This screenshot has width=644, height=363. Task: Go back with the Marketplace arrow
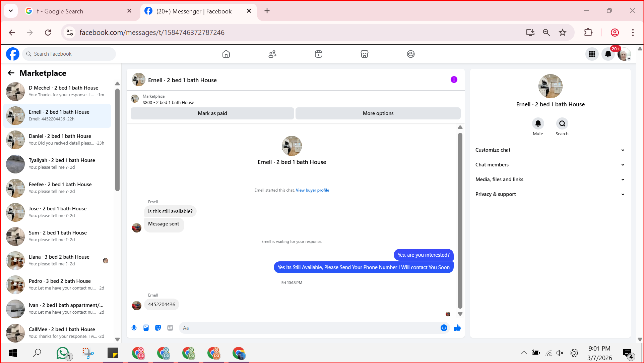point(11,73)
